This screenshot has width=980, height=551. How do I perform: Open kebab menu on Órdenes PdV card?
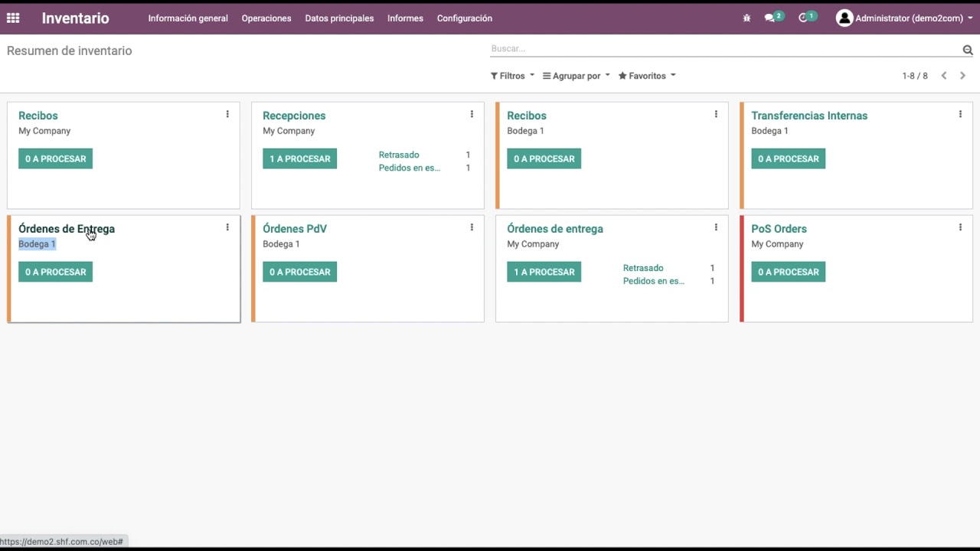coord(472,228)
